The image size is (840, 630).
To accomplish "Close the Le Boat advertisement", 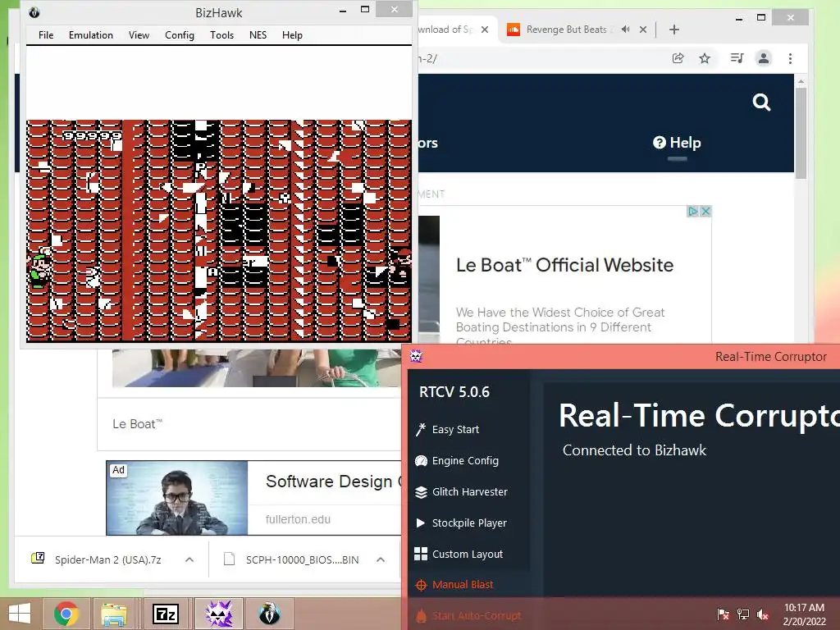I will point(705,211).
